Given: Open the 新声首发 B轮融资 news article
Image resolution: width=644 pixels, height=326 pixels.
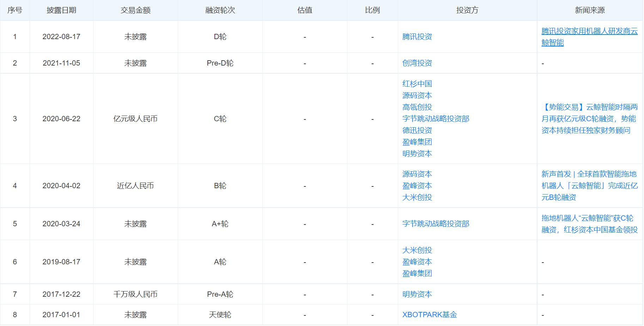Looking at the screenshot, I should 589,186.
